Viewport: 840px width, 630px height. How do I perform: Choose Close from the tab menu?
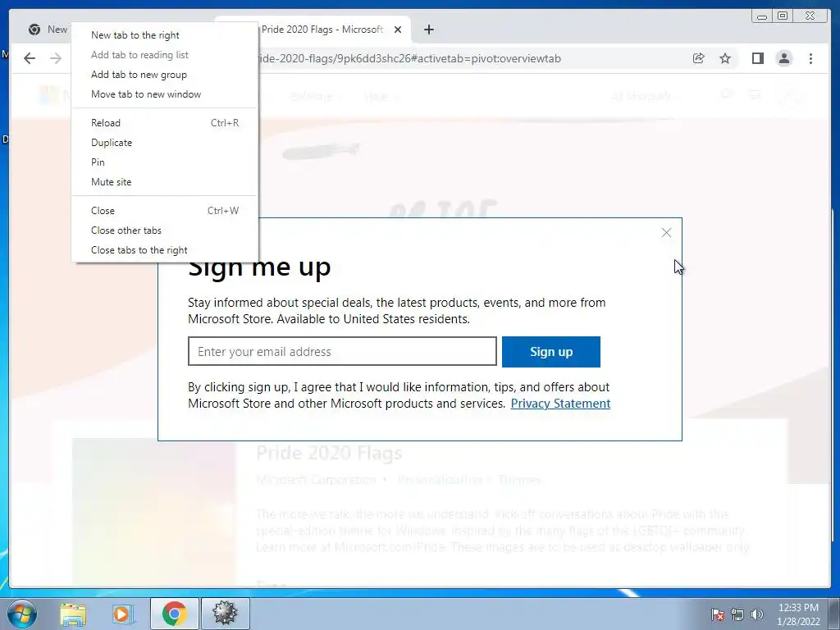click(x=164, y=211)
